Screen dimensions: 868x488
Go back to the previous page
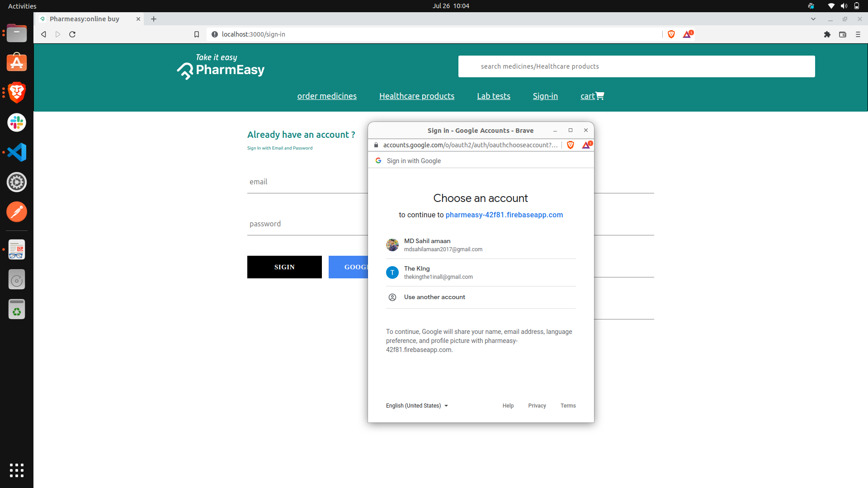(43, 34)
